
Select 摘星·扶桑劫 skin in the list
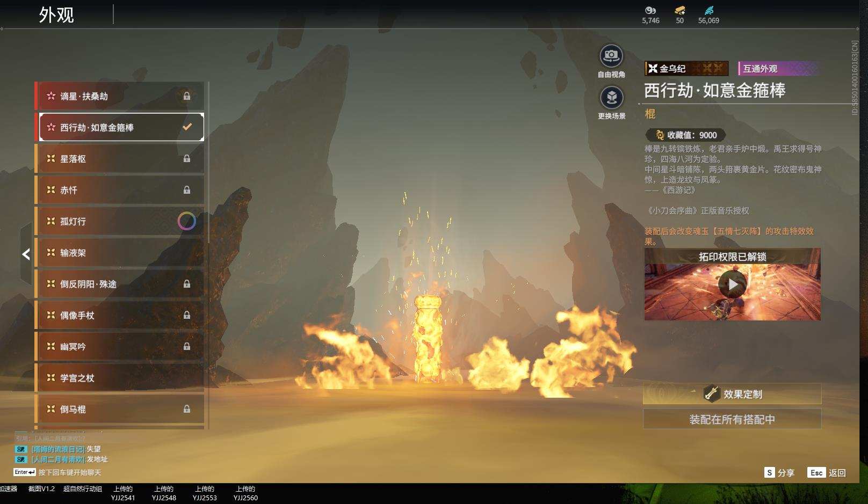pos(119,96)
